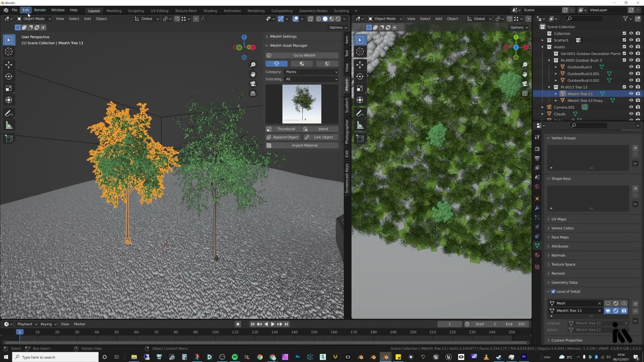644x362 pixels.
Task: Activate the Move tool in left viewport
Action: coord(9,65)
